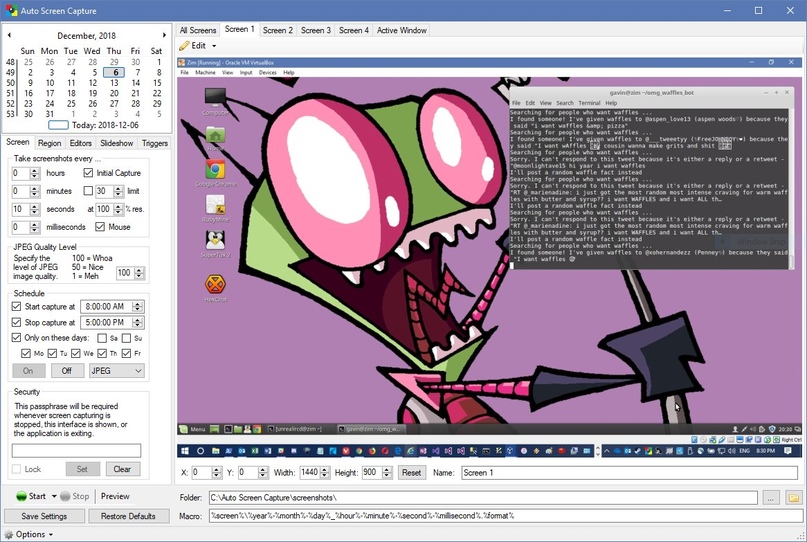Click Auto Screen Capture title bar icon
This screenshot has width=807, height=542.
11,10
